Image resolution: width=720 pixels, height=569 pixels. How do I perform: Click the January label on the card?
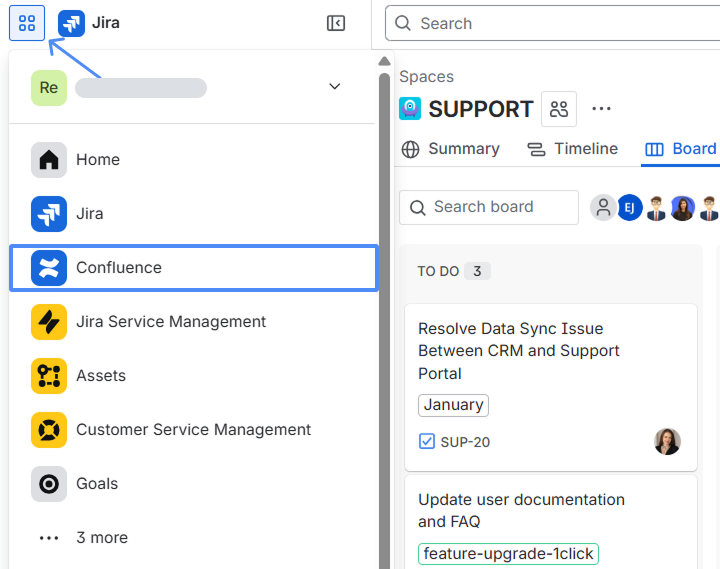point(453,405)
